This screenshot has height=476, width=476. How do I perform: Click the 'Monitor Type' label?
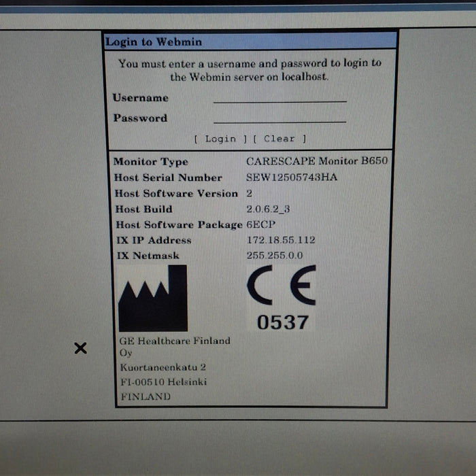150,162
